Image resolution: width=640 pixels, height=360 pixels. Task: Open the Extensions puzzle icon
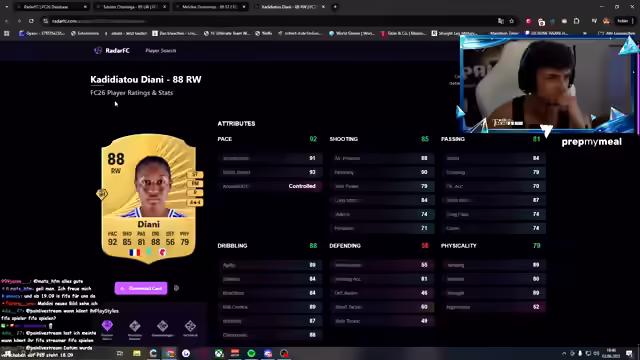(x=576, y=21)
